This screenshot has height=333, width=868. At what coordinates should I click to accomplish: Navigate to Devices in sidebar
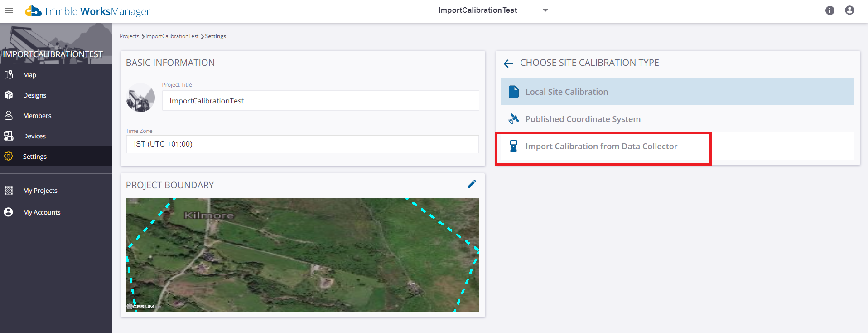34,136
